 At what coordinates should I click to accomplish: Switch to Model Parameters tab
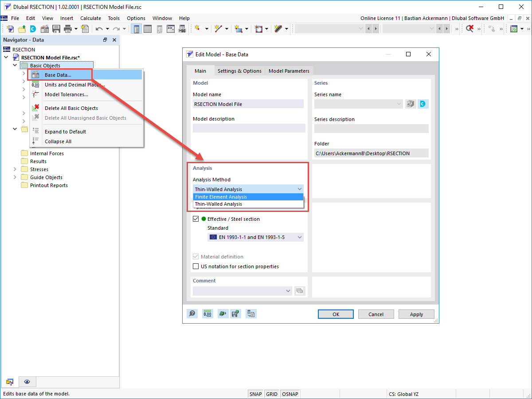[x=289, y=71]
